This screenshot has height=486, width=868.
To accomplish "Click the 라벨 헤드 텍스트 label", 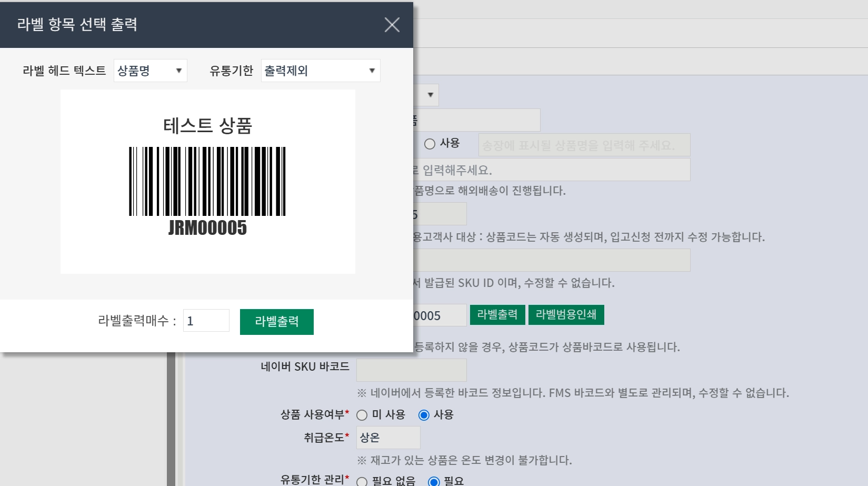I will pos(64,71).
